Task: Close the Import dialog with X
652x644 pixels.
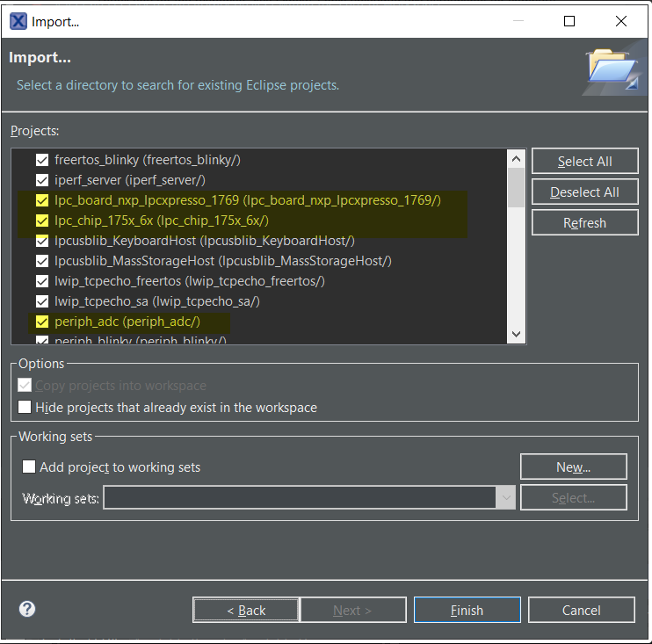Action: (x=621, y=21)
